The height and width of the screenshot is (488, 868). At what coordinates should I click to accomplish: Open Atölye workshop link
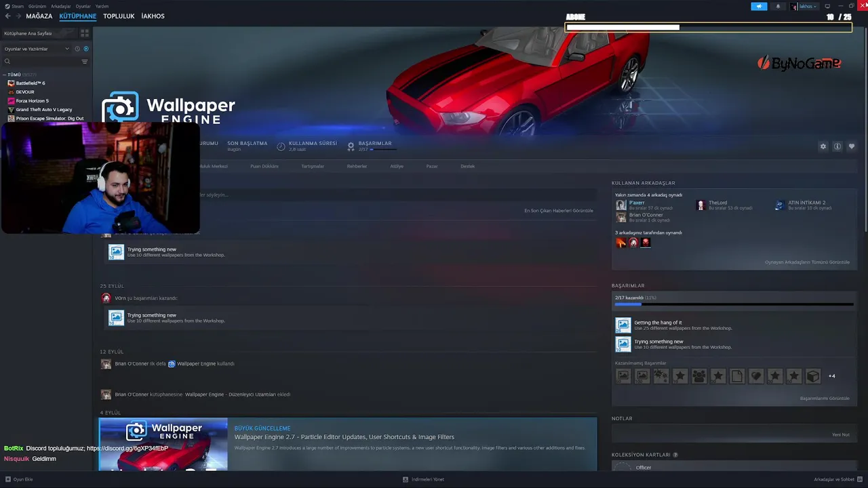click(x=397, y=166)
